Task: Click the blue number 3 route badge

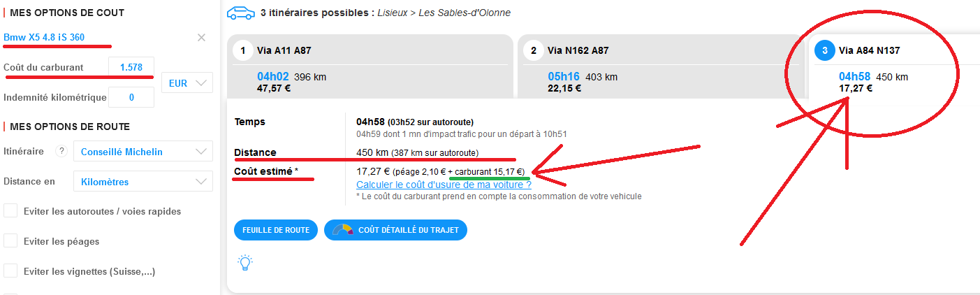Action: pos(825,50)
